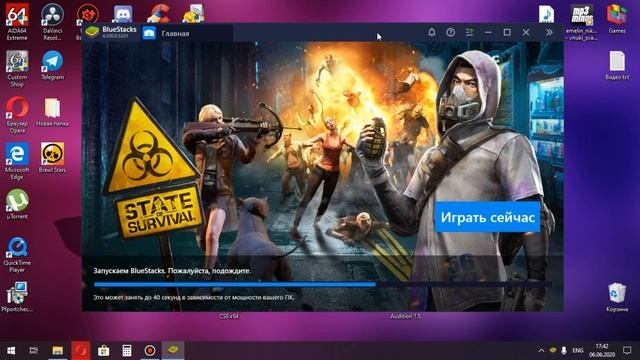Open BlueStacks notifications bell
This screenshot has height=360, width=640.
pos(432,32)
